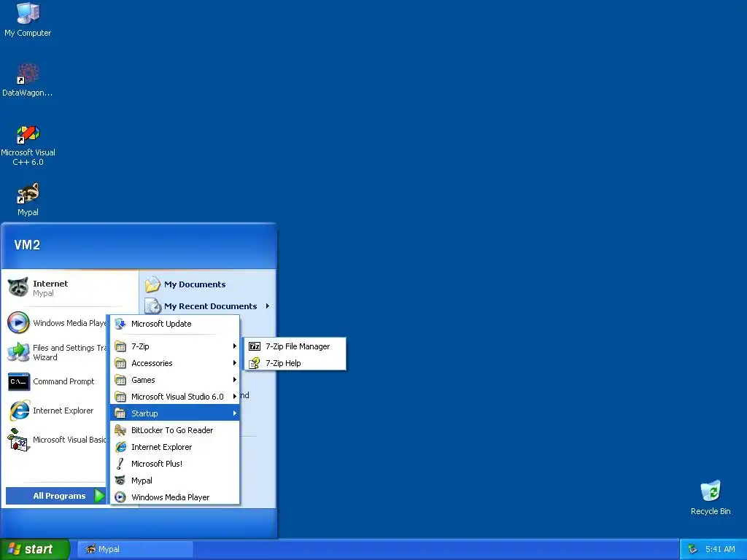The height and width of the screenshot is (560, 747).
Task: Click the system tray network icon
Action: 693,549
